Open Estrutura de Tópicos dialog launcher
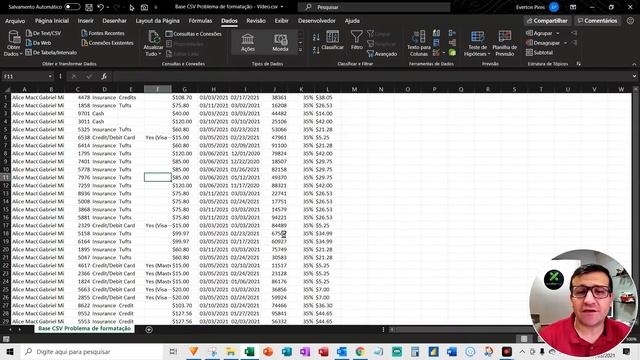Image resolution: width=640 pixels, height=360 pixels. click(578, 64)
